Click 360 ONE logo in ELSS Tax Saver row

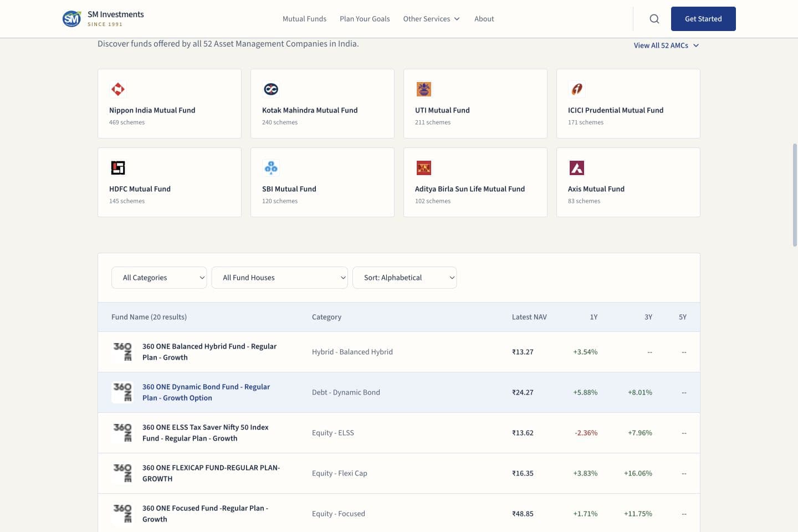[122, 433]
